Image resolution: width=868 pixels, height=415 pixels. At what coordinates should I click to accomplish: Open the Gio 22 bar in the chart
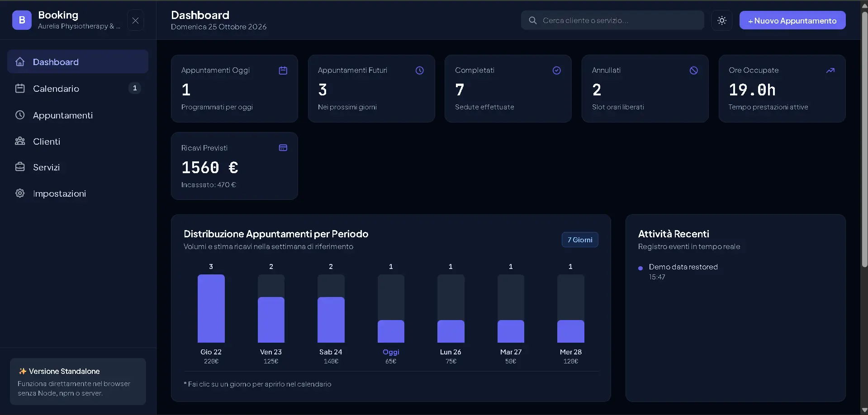[211, 308]
